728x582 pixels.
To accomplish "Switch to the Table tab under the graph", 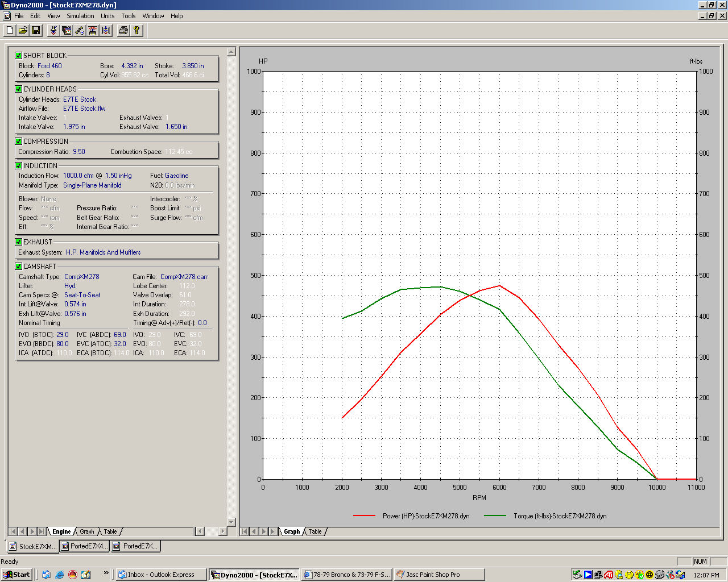I will coord(315,532).
